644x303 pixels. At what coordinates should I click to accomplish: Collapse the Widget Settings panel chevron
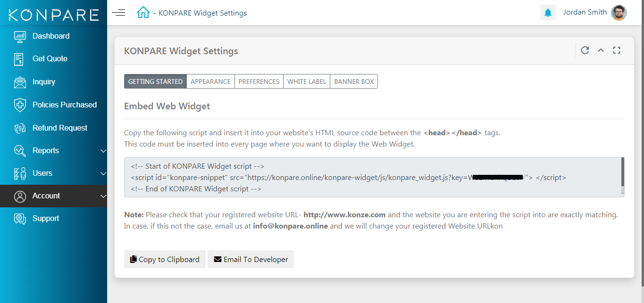601,50
